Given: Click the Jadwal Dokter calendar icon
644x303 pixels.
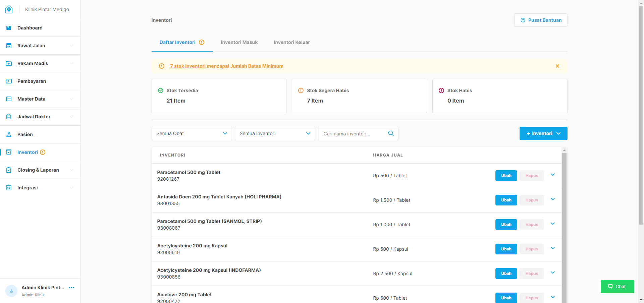Looking at the screenshot, I should tap(9, 117).
